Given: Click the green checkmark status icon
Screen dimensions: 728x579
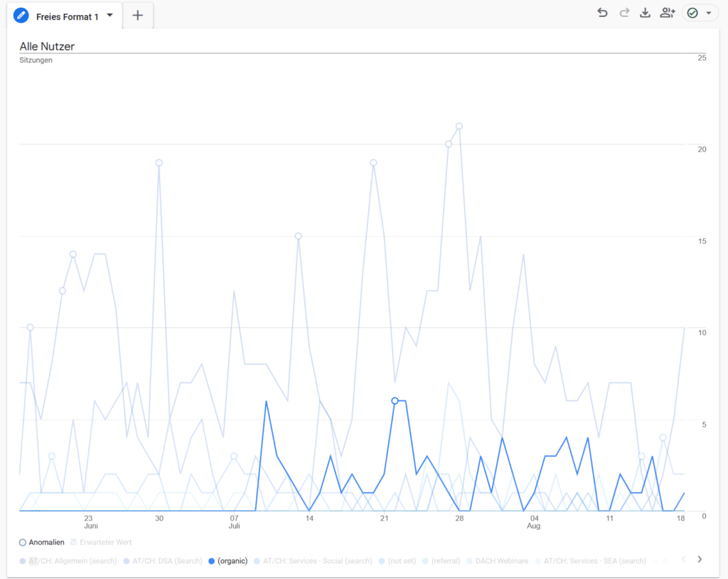Looking at the screenshot, I should (x=692, y=13).
